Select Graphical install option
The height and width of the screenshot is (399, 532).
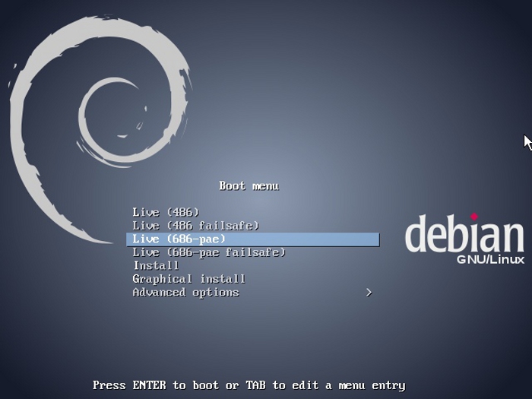point(188,279)
